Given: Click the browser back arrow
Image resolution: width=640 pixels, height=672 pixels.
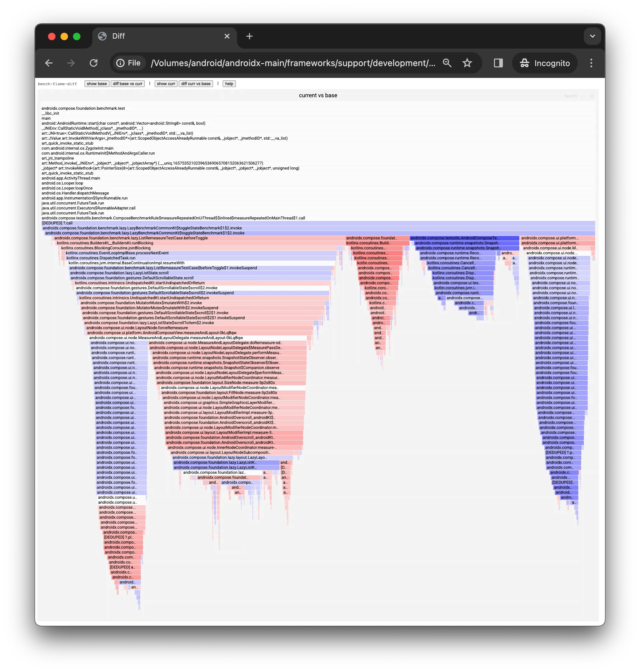Looking at the screenshot, I should 49,63.
